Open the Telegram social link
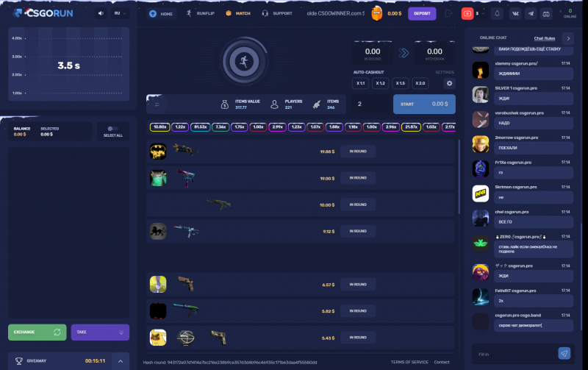This screenshot has height=370, width=588. coord(531,13)
